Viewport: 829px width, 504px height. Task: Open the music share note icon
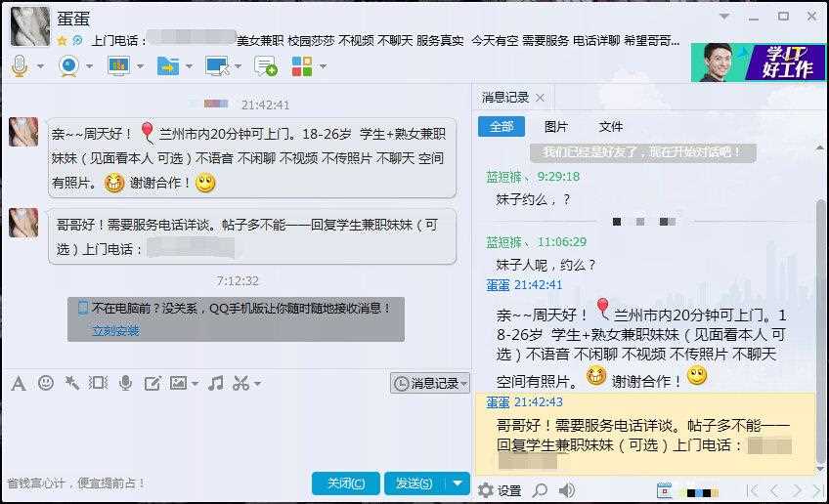tap(215, 383)
